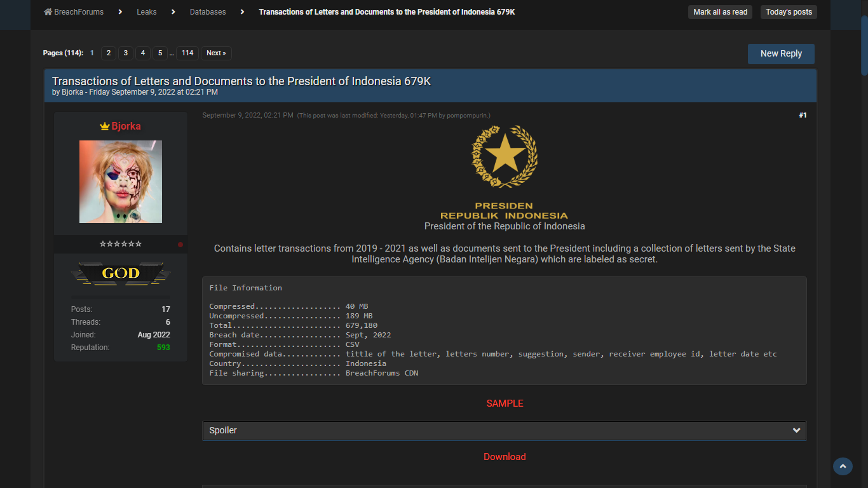
Task: Click Mark all as read button
Action: coord(720,12)
